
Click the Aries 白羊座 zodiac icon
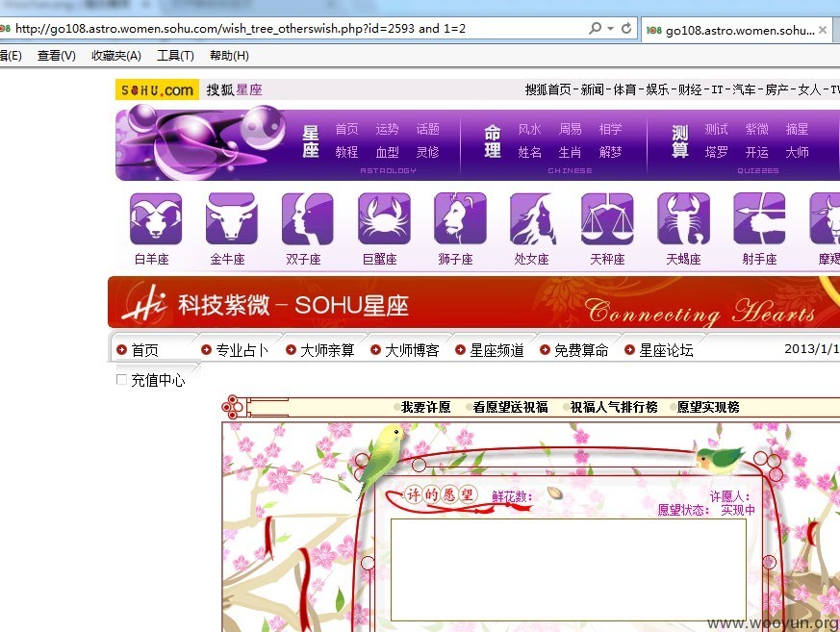[156, 218]
